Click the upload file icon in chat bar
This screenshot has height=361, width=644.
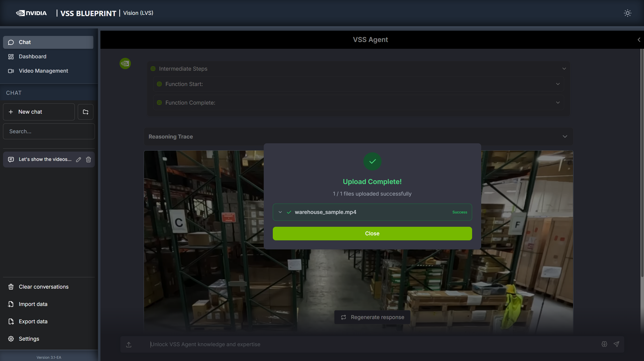click(x=129, y=344)
